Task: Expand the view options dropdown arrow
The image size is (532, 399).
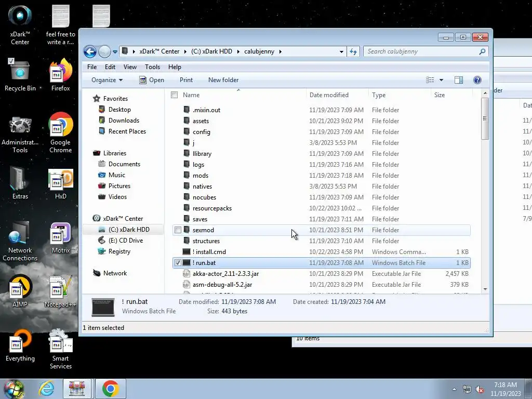Action: pyautogui.click(x=441, y=80)
